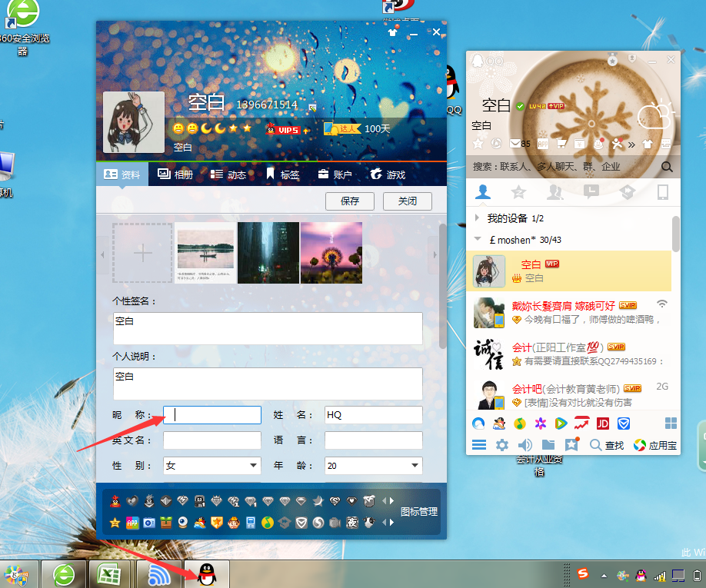Click the 关闭 button in profile
Screen dimensions: 706x588
[x=407, y=201]
